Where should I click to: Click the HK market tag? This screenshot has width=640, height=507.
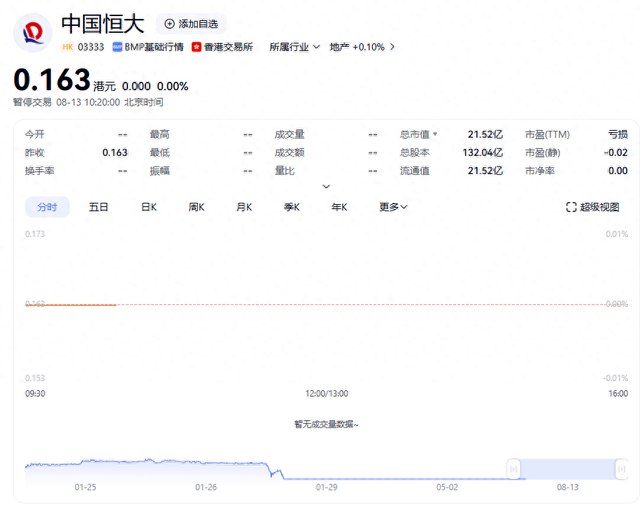(67, 47)
